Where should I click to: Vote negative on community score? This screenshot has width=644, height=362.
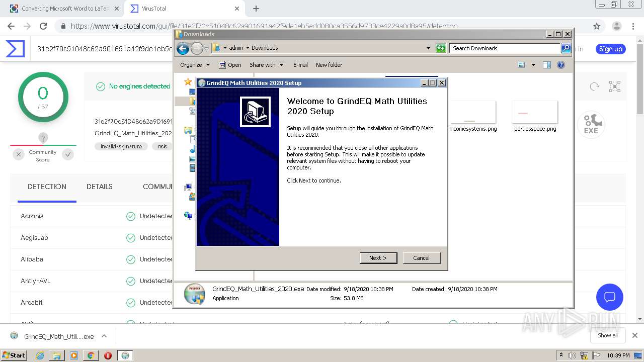pos(19,154)
